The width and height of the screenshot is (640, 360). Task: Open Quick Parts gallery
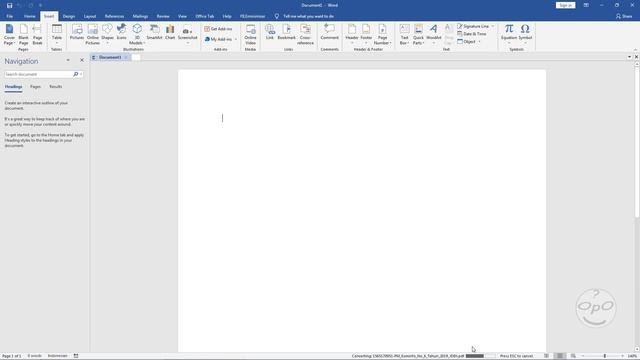[418, 34]
